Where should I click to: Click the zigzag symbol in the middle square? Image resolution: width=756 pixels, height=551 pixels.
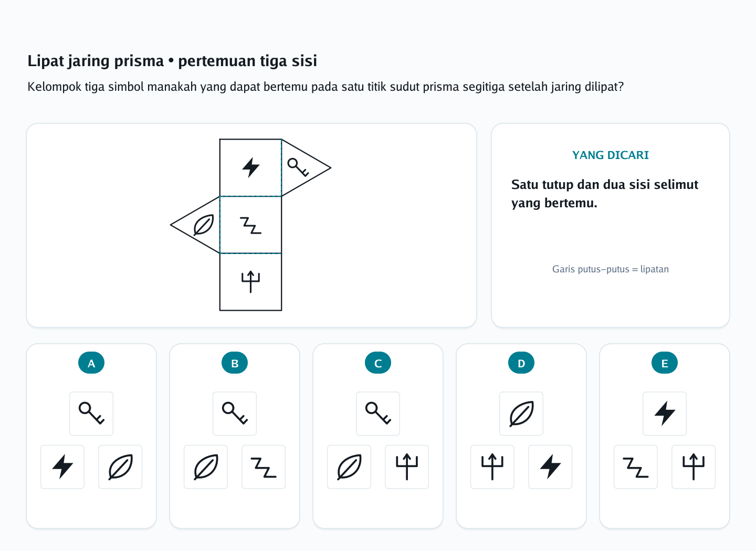251,225
